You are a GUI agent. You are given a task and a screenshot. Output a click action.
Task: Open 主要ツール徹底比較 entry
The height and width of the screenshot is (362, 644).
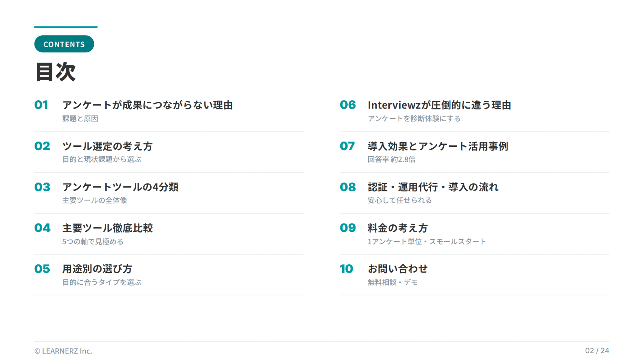107,228
